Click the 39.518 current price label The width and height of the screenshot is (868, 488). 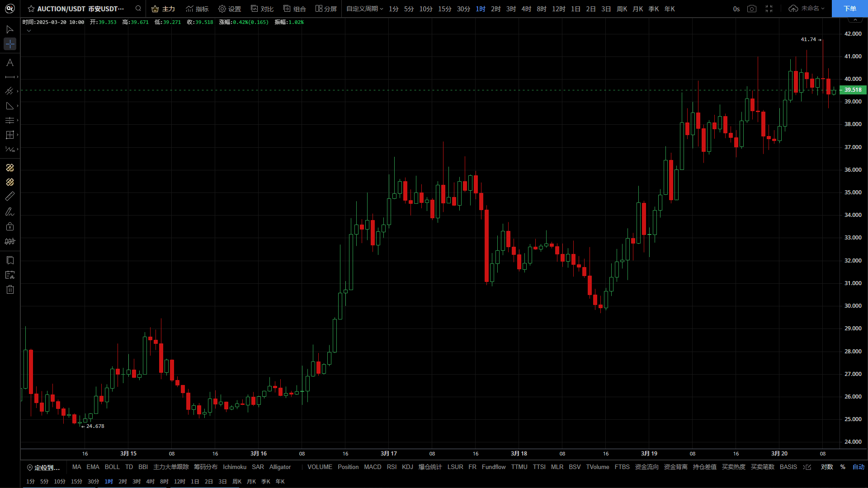[853, 90]
